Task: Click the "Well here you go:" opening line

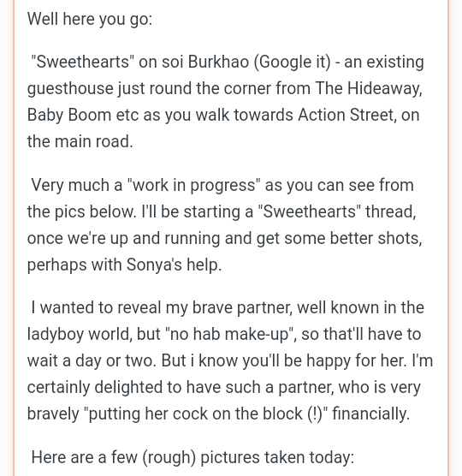Action: [90, 20]
